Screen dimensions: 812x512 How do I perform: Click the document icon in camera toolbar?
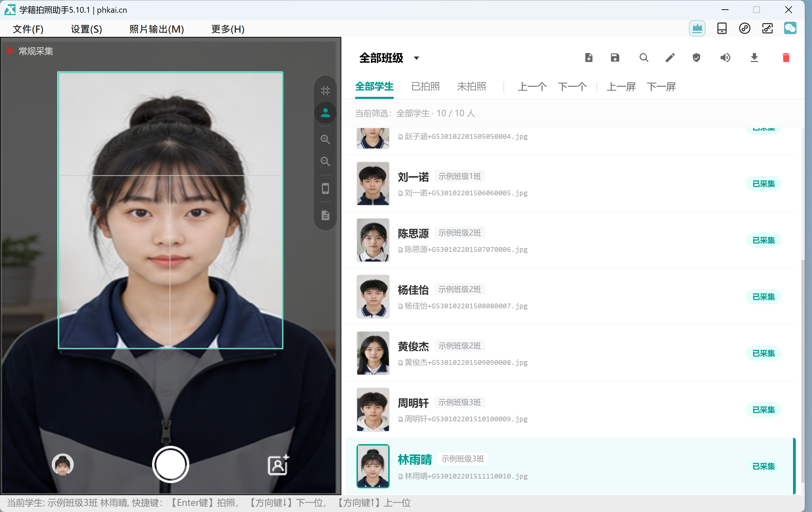325,215
